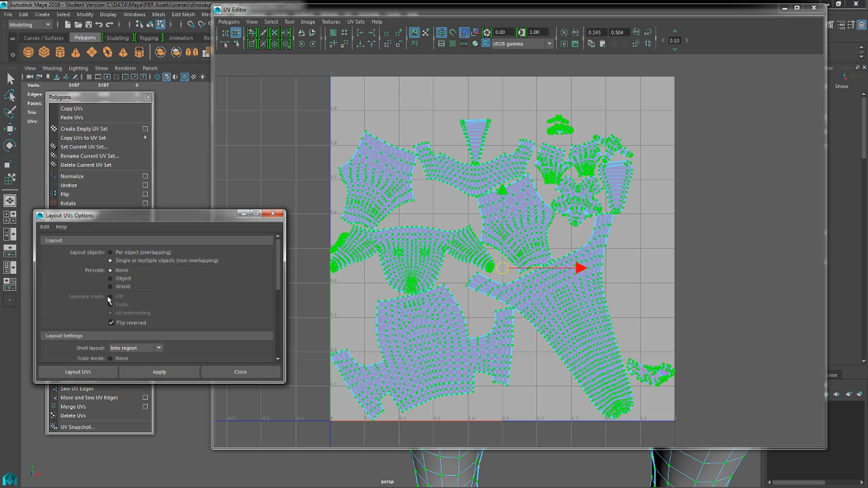Click the Undo arrow icon
The image size is (868, 488).
99,25
